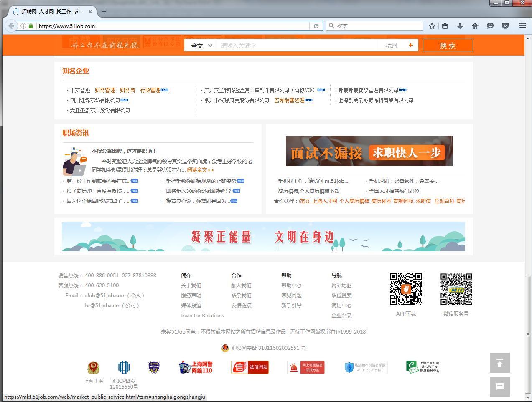
Task: Click the plus icon beside 杭州
Action: point(411,45)
